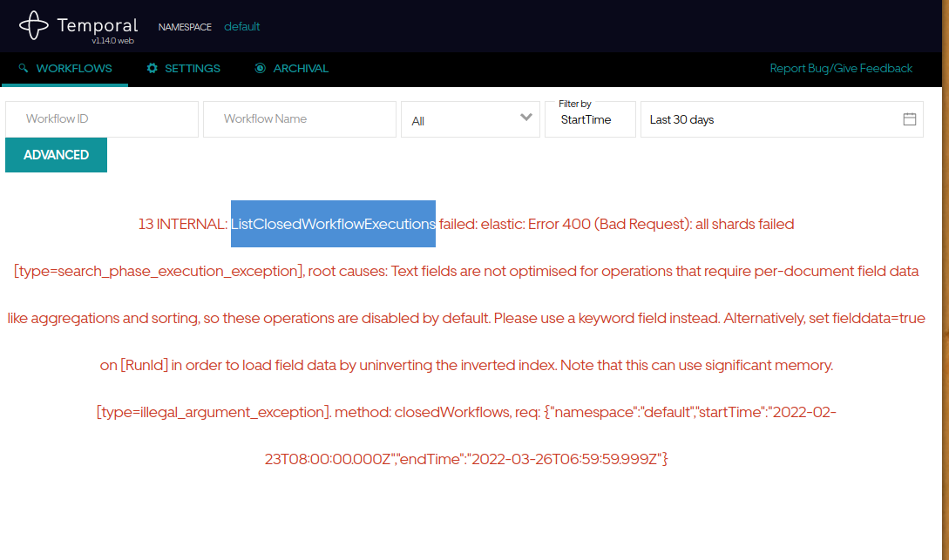The height and width of the screenshot is (560, 949).
Task: Open the calendar icon for date range
Action: pyautogui.click(x=911, y=118)
